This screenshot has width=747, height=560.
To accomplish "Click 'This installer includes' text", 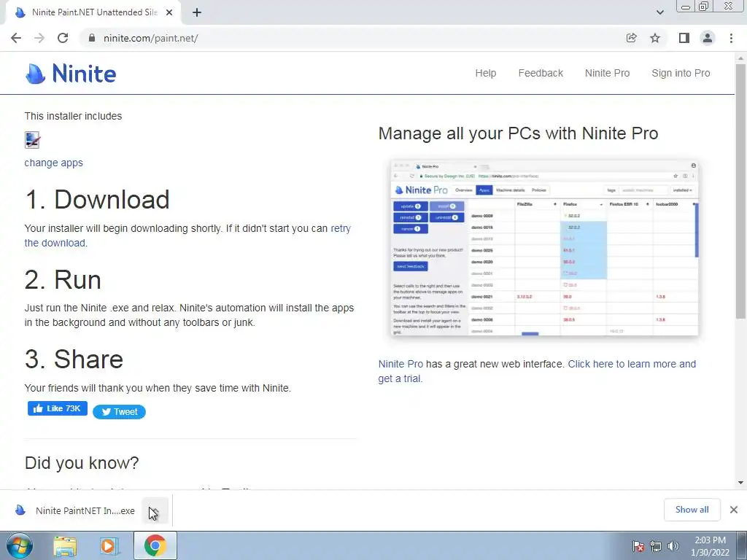I will (74, 116).
